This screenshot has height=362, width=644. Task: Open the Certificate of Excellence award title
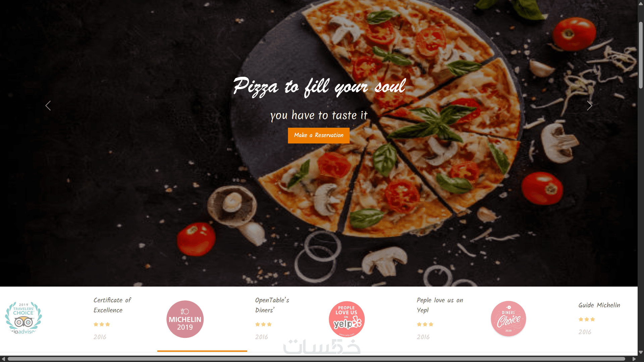112,305
